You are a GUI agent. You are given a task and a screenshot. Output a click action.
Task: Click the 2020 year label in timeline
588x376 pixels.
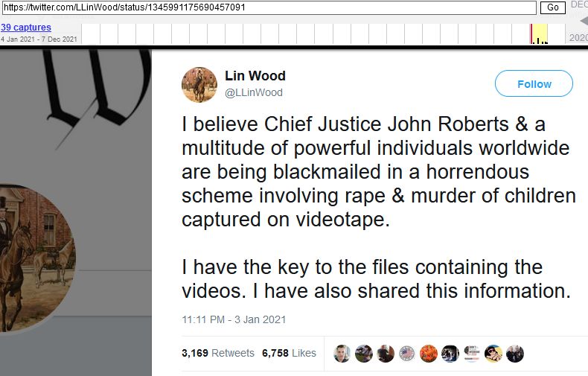[x=578, y=37]
